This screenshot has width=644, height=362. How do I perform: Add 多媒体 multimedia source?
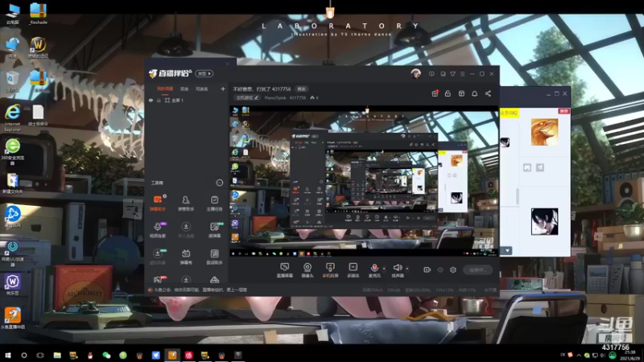pos(353,270)
